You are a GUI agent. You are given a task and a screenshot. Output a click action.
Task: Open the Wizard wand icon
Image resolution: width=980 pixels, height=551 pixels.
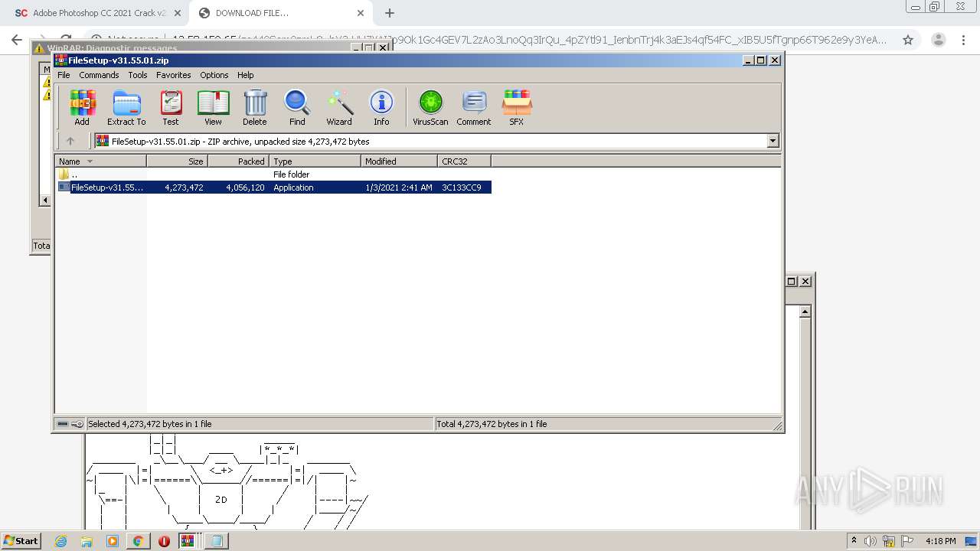(x=339, y=107)
